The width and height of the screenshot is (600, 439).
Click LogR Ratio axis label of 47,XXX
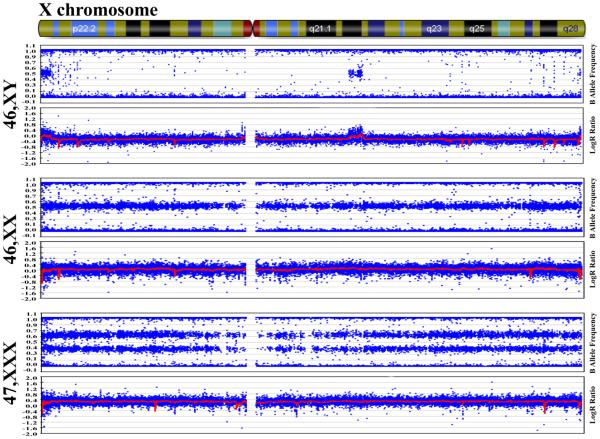593,404
